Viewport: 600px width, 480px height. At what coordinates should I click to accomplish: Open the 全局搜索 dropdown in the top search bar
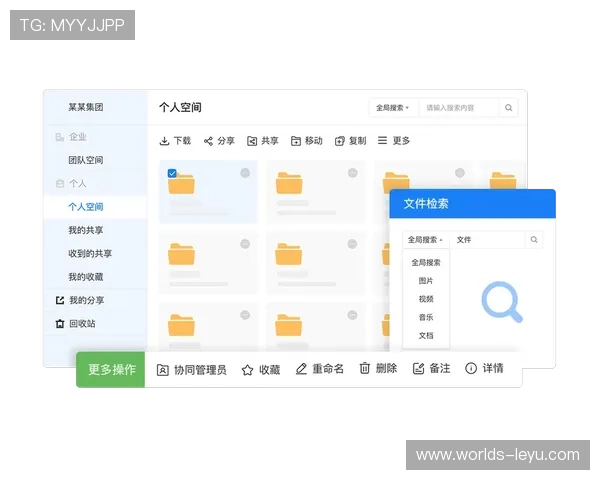point(393,108)
